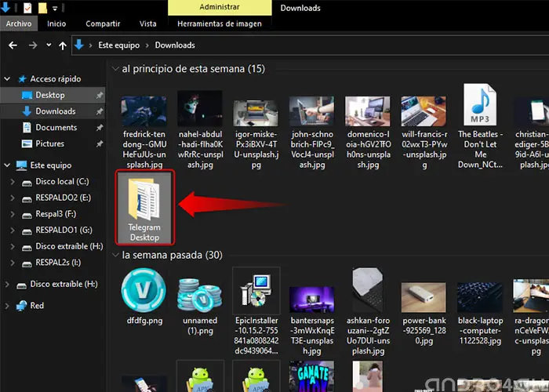549x392 pixels.
Task: Select the Vista tab
Action: (147, 24)
